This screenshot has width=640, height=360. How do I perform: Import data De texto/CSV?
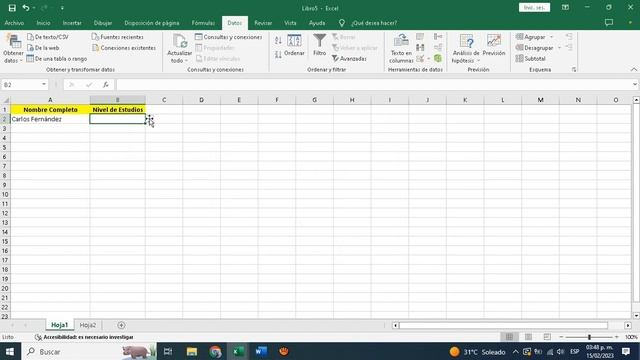coord(47,37)
